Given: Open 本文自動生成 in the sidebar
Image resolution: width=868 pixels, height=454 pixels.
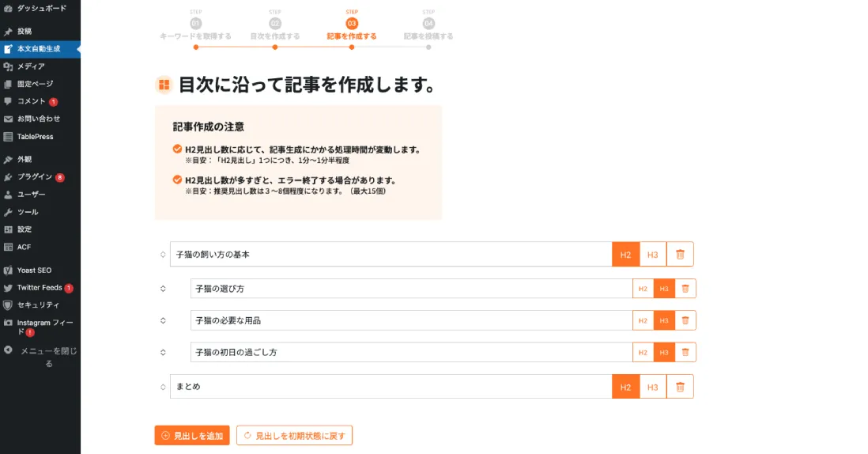Looking at the screenshot, I should click(40, 49).
